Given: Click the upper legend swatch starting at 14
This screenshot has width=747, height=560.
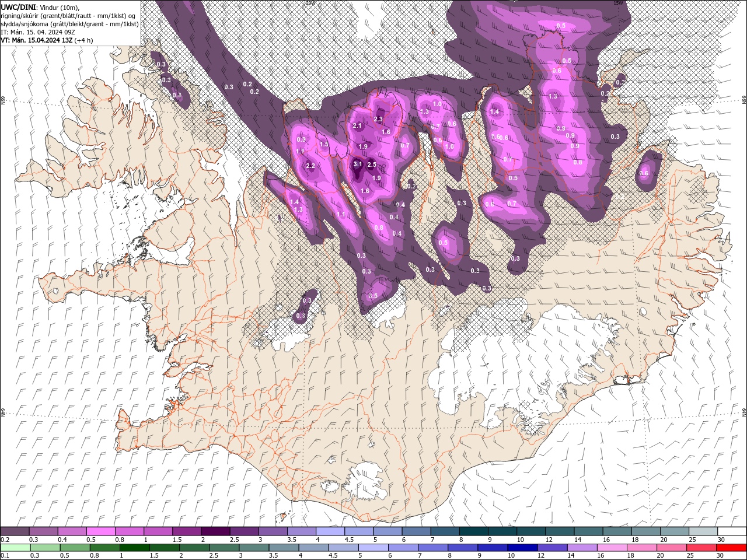Looking at the screenshot, I should (x=588, y=531).
